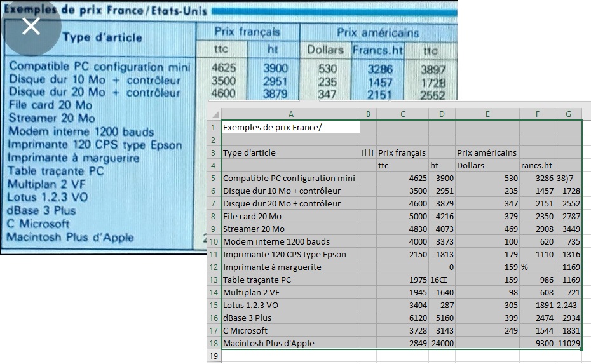Viewport: 591px width, 364px height.
Task: Click spreadsheet cell 'Dollars' in row 4
Action: [487, 165]
